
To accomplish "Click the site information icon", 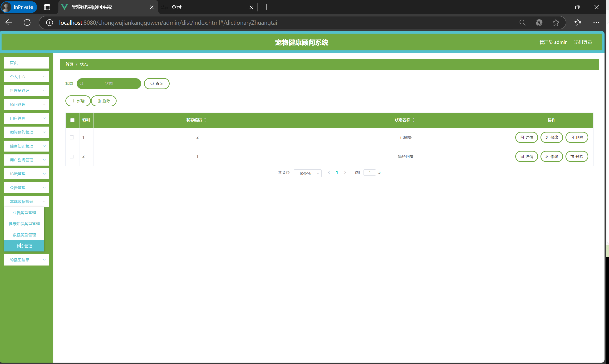I will coord(49,23).
